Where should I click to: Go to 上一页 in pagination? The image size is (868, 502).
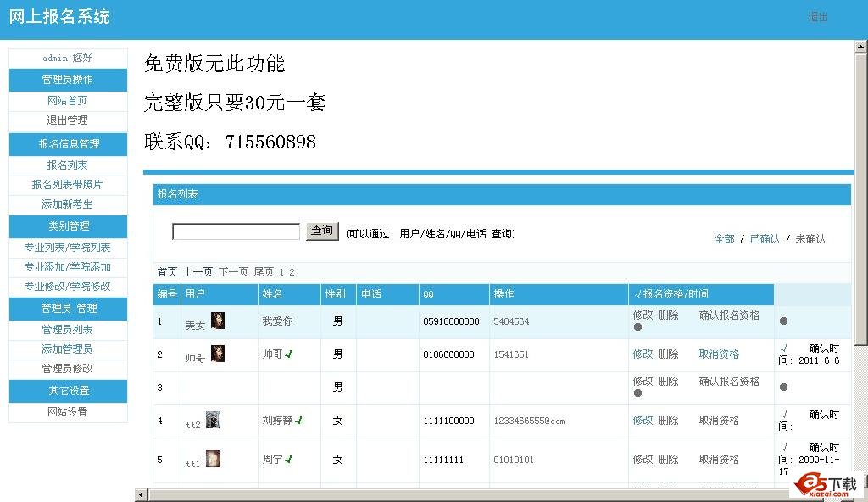click(198, 272)
